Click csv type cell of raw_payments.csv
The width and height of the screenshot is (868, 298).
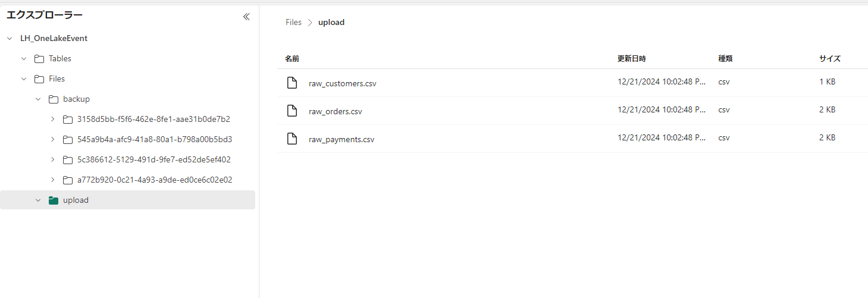724,137
